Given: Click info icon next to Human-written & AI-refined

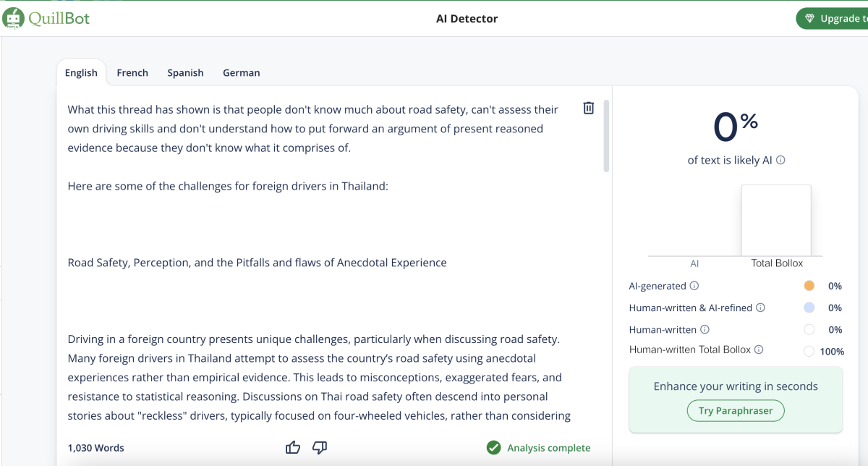Looking at the screenshot, I should (x=760, y=308).
